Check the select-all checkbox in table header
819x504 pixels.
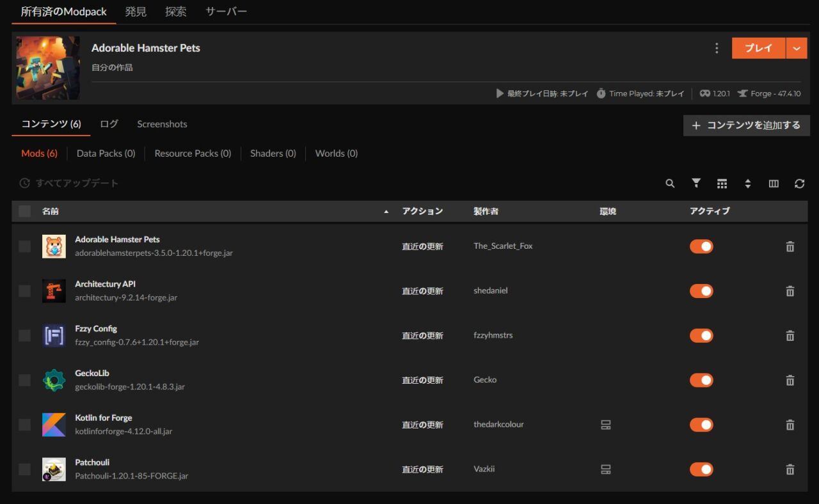24,211
